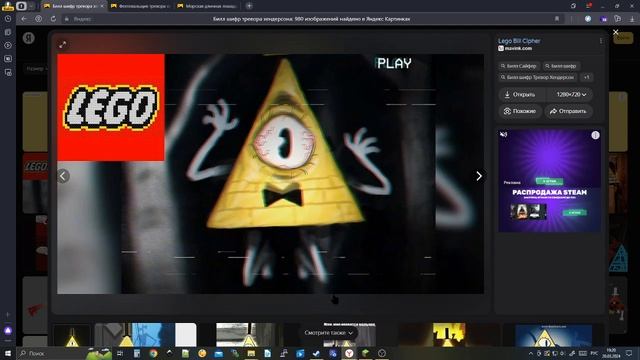This screenshot has height=360, width=640.
Task: Search the related tag 'Билл шифр'
Action: (561, 66)
